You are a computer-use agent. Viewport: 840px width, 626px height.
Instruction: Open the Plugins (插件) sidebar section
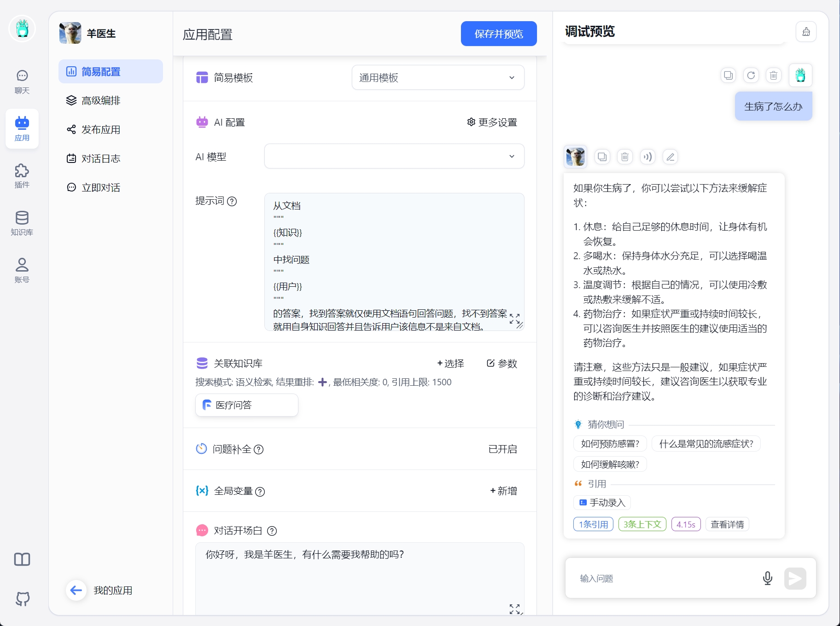22,176
